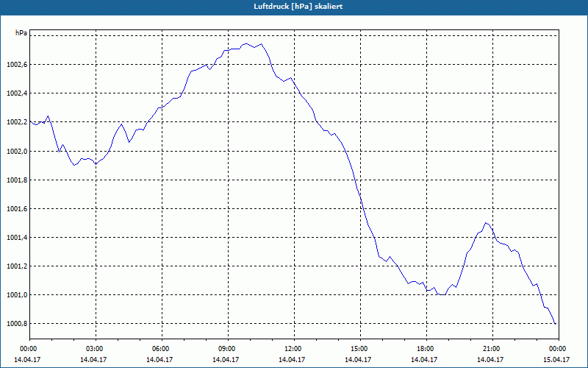Select the 1000,8 y-axis value

[x=17, y=324]
